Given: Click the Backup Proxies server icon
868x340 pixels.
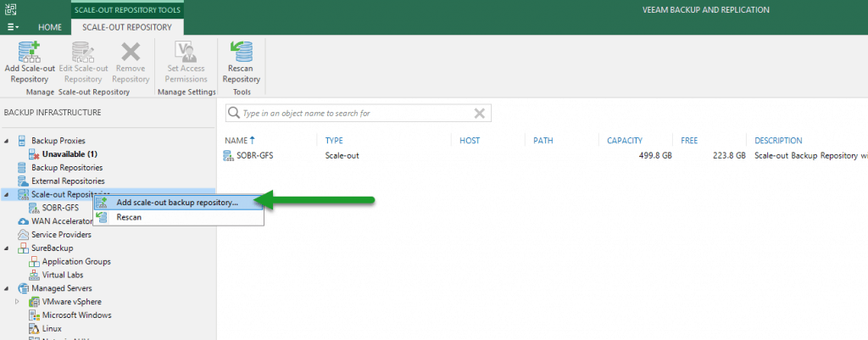Looking at the screenshot, I should 23,141.
